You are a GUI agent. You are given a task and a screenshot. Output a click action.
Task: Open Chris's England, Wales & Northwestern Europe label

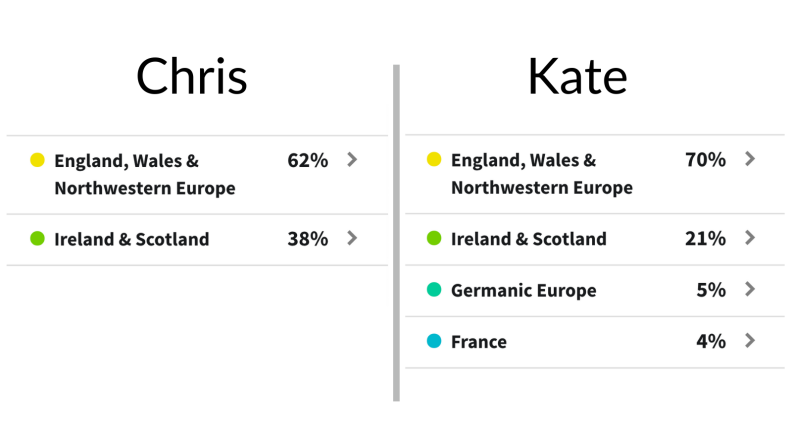[145, 174]
